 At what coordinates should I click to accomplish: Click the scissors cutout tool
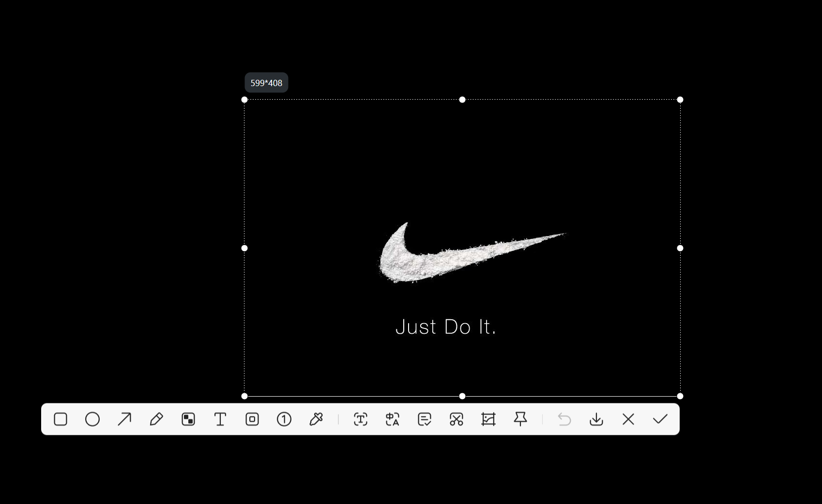[457, 419]
